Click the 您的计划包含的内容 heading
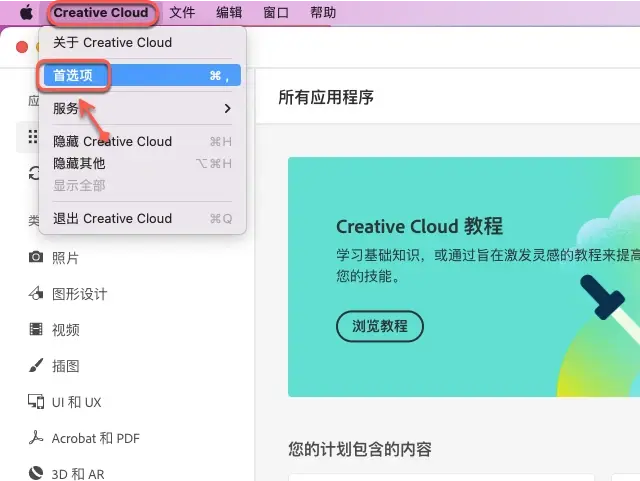 click(360, 449)
